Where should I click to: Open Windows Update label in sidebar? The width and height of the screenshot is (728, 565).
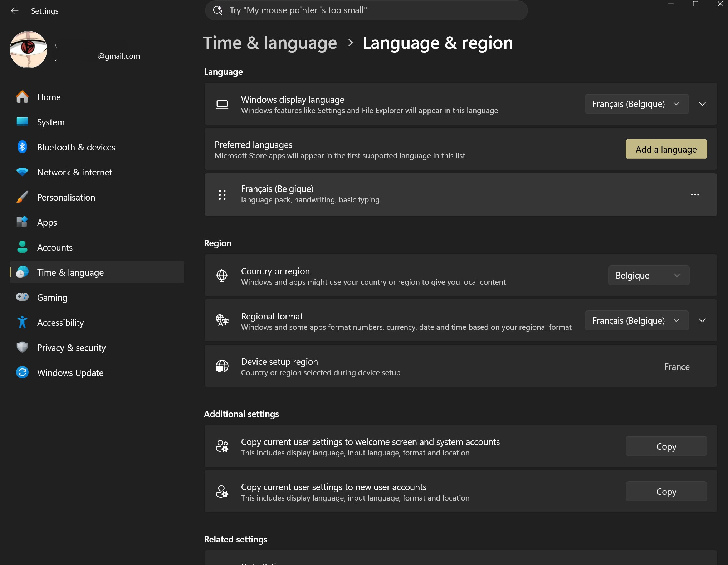pyautogui.click(x=70, y=373)
